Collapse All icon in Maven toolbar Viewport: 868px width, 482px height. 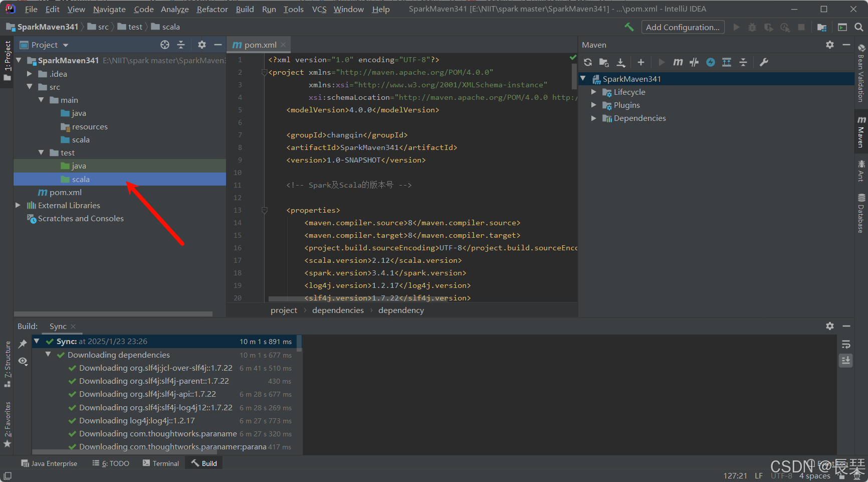743,62
